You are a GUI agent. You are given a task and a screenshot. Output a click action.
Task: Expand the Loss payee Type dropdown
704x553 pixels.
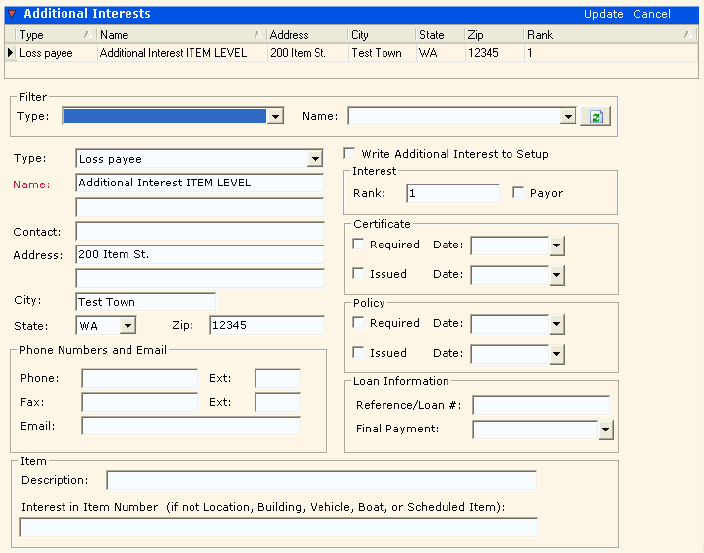point(315,159)
